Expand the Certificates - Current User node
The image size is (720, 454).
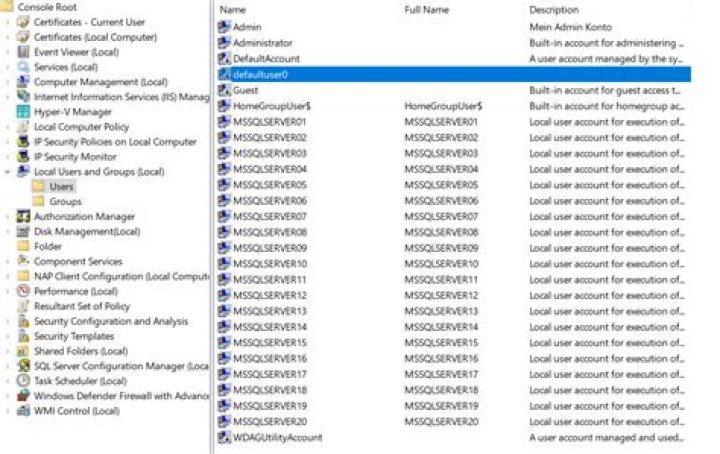click(7, 22)
